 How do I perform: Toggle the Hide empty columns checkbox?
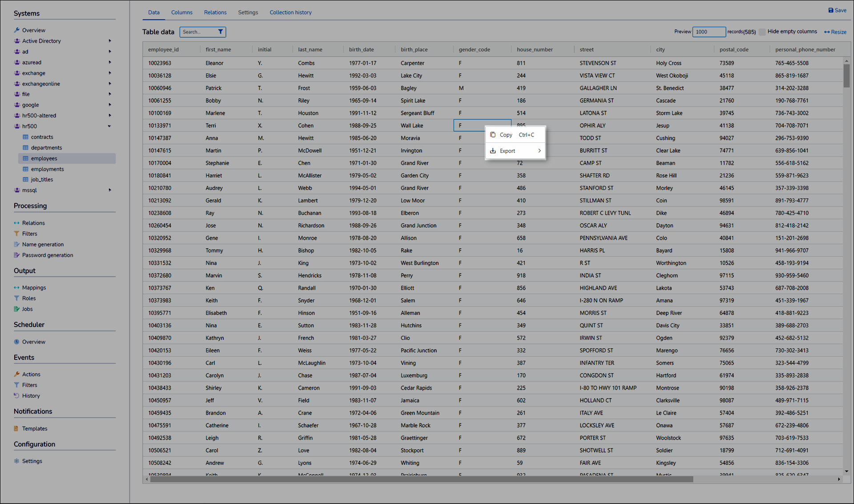(x=762, y=32)
